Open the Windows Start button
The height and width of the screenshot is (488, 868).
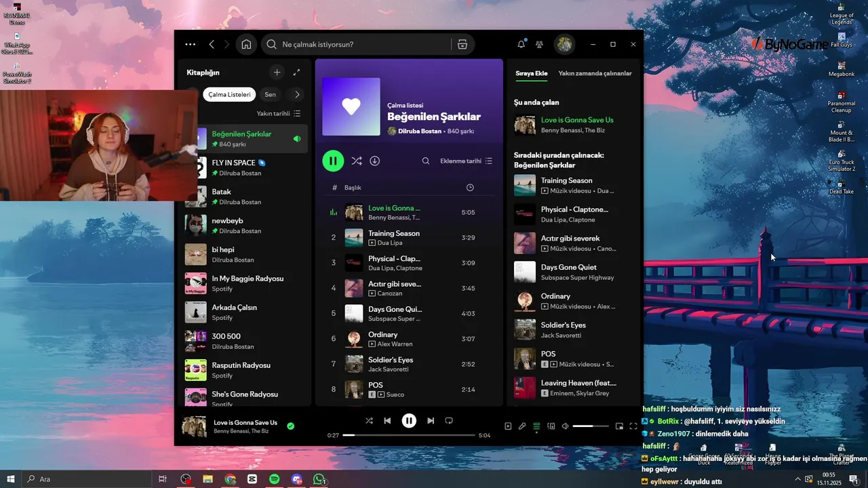(x=11, y=479)
